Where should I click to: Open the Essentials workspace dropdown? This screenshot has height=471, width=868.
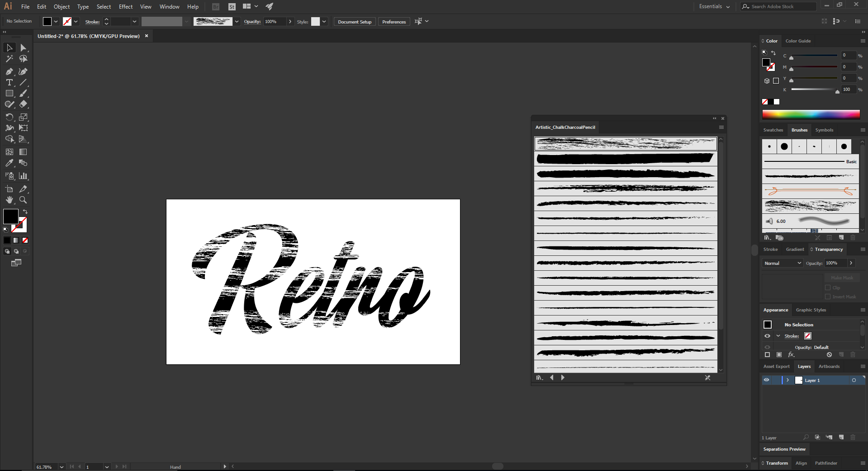(x=714, y=6)
